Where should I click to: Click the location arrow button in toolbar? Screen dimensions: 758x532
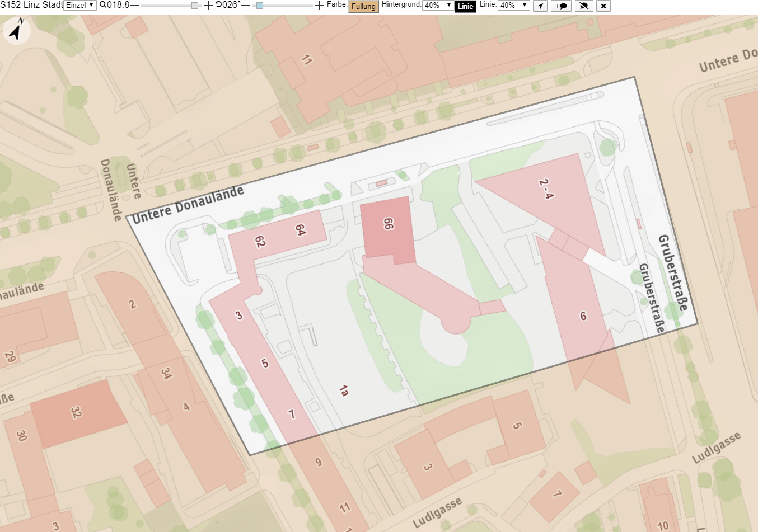540,6
